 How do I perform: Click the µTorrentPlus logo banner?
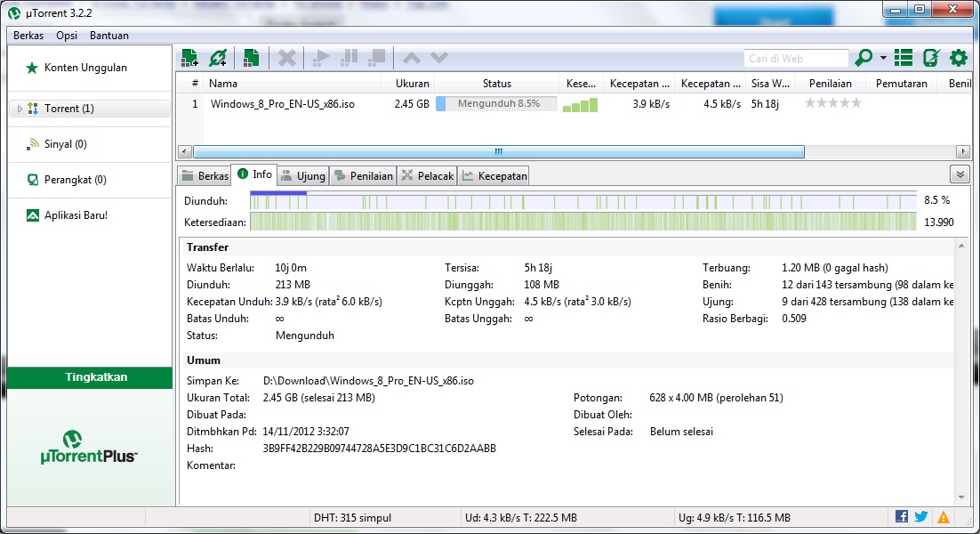pos(89,447)
